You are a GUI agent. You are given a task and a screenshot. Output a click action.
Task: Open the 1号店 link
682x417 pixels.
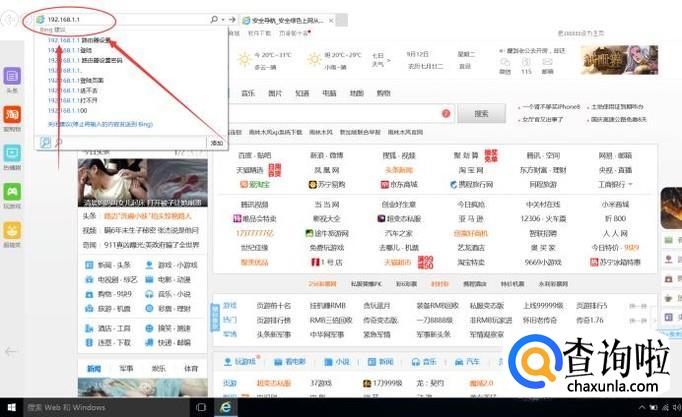click(327, 262)
